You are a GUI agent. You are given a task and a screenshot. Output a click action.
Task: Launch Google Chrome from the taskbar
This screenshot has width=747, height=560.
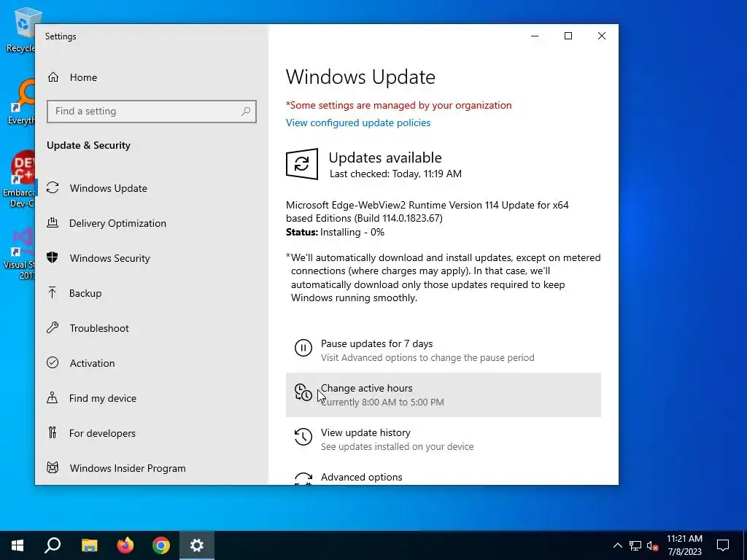[161, 545]
